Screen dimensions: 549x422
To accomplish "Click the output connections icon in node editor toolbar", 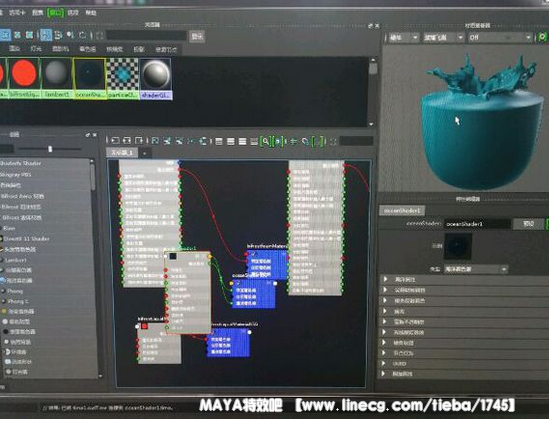I will 139,141.
